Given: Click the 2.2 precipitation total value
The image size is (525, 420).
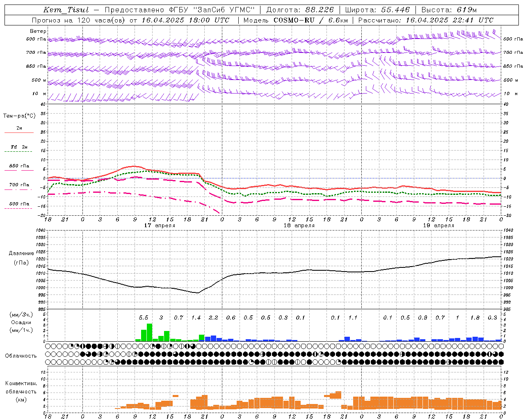Looking at the screenshot, I should (213, 318).
